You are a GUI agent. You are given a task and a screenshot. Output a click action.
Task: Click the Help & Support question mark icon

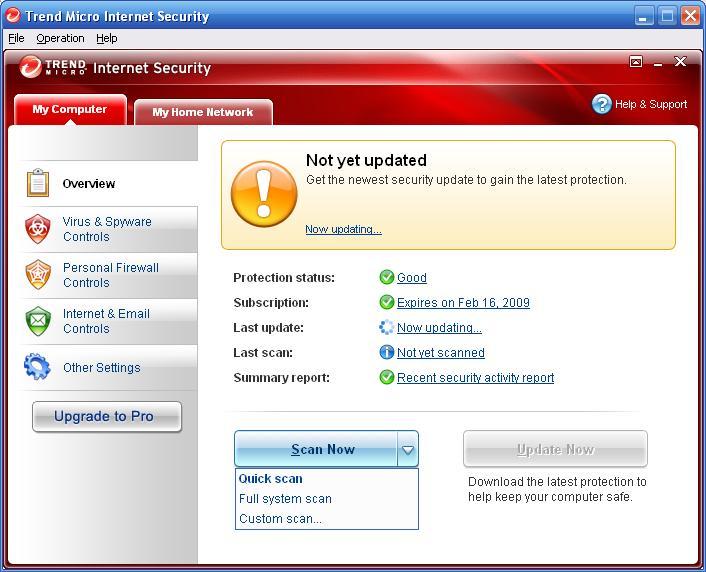tap(601, 104)
